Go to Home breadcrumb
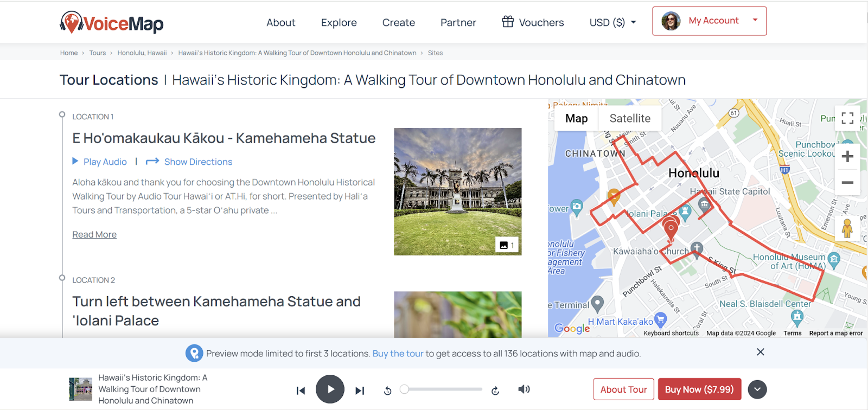 (x=69, y=53)
